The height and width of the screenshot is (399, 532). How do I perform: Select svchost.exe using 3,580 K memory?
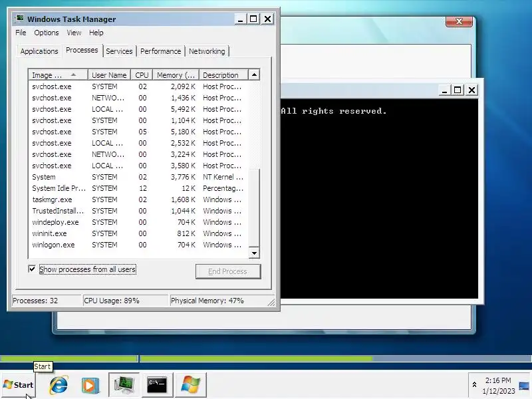pyautogui.click(x=138, y=166)
